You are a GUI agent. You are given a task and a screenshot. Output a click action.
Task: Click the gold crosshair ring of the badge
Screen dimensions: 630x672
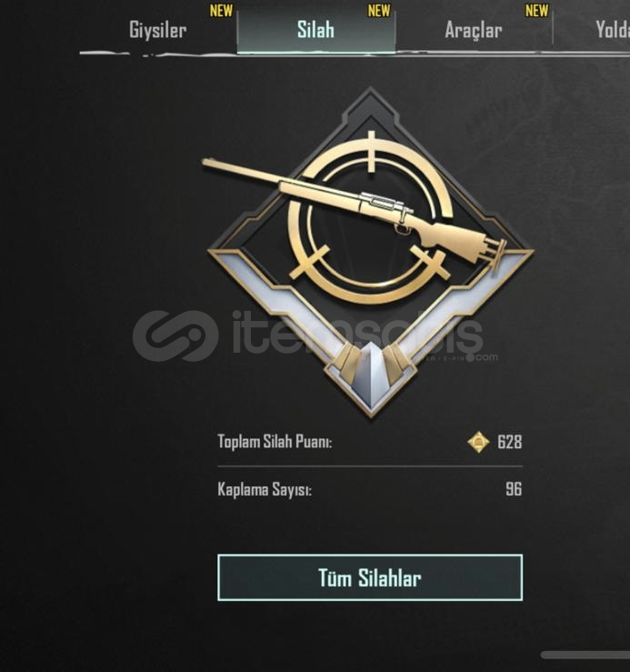(371, 218)
